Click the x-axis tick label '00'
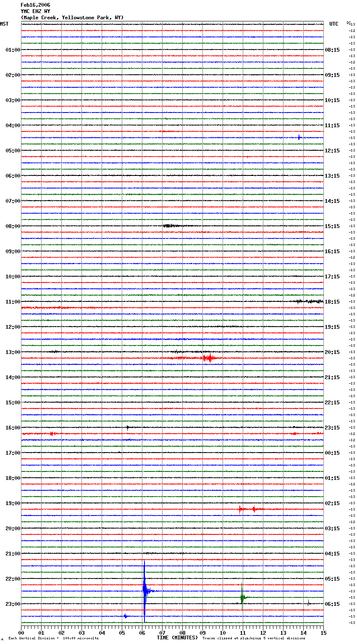This screenshot has width=357, height=644. (x=21, y=633)
